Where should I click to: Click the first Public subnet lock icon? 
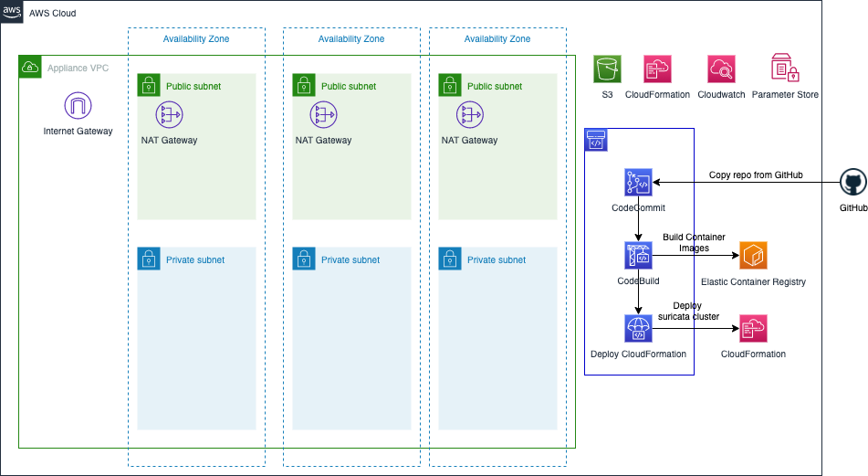click(149, 85)
